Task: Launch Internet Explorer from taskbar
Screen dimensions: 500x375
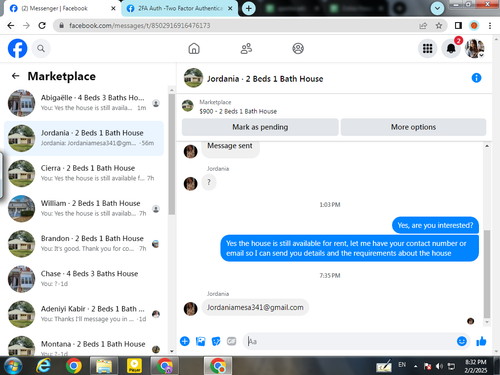Action: point(44,366)
